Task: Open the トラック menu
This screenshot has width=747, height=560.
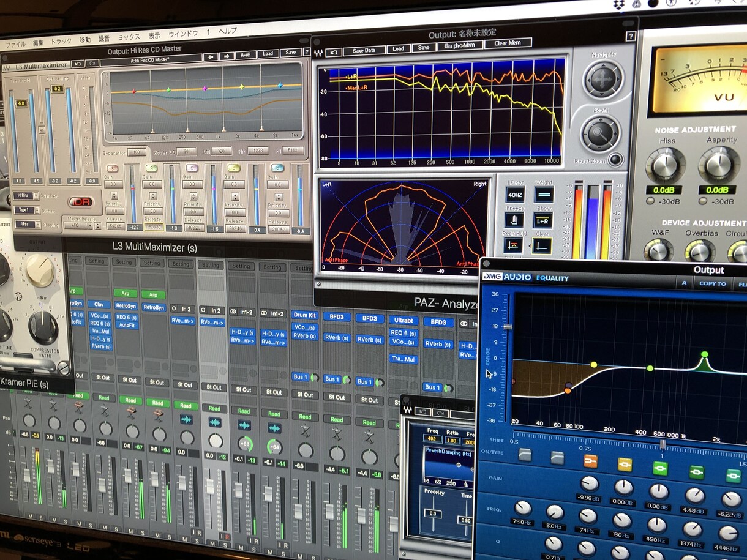Action: coord(61,42)
